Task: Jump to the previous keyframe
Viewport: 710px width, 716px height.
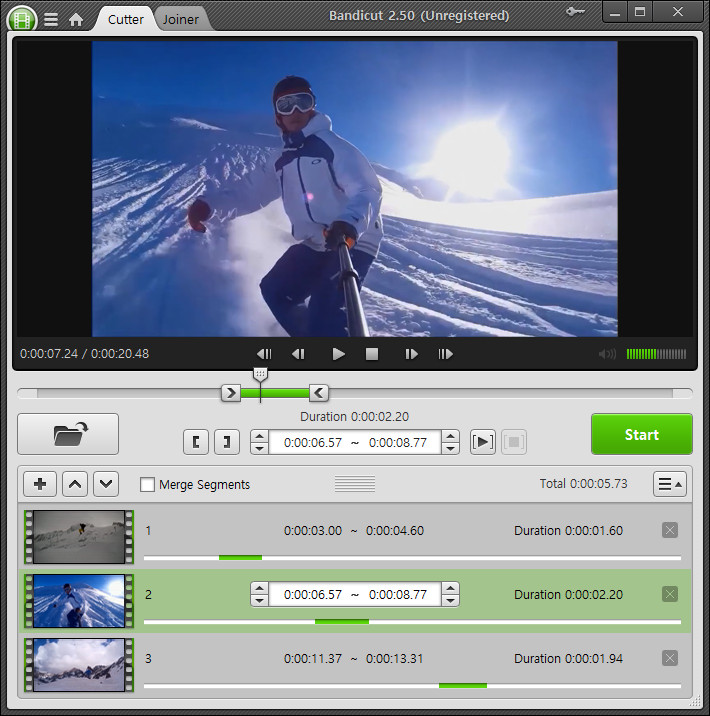Action: [264, 354]
